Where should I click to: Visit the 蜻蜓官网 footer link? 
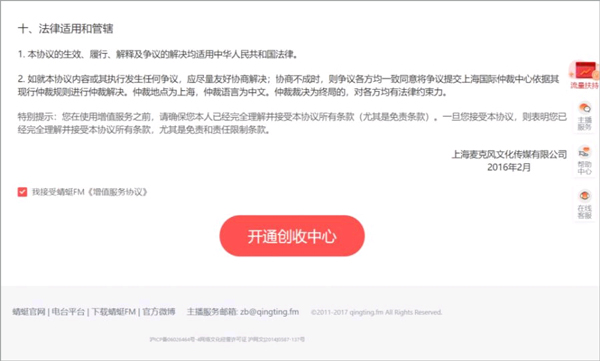pyautogui.click(x=29, y=312)
